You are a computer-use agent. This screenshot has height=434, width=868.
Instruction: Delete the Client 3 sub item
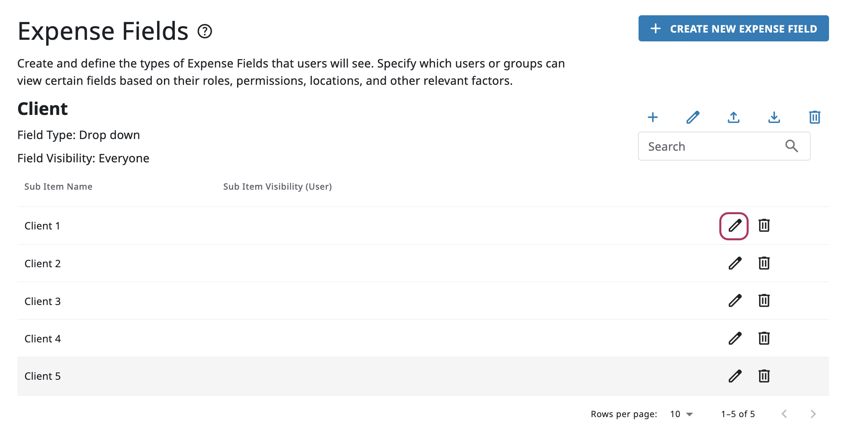coord(764,301)
